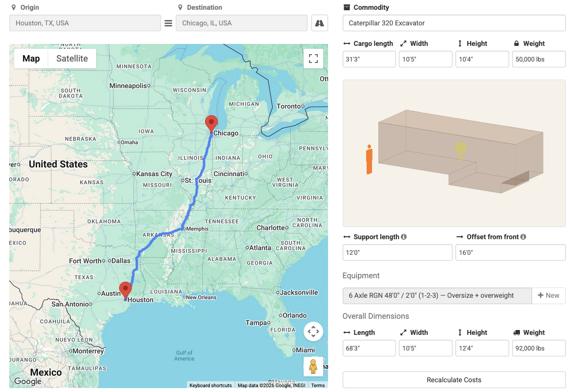The height and width of the screenshot is (392, 578).
Task: Open map Terms link
Action: coord(318,385)
